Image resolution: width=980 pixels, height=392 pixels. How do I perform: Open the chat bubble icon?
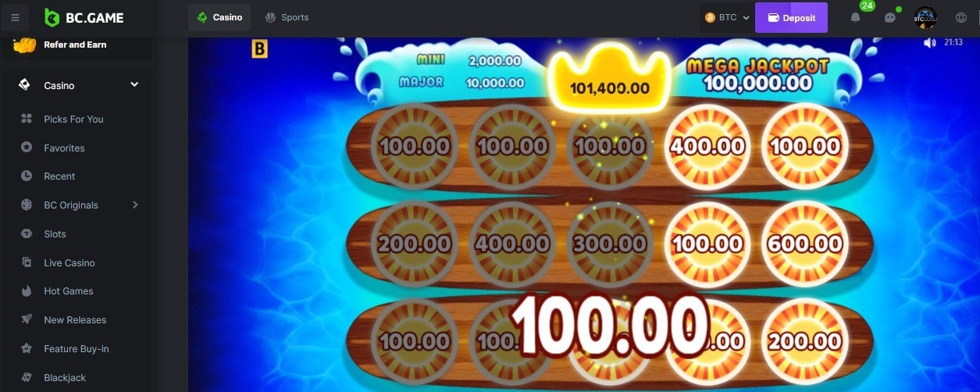tap(889, 17)
